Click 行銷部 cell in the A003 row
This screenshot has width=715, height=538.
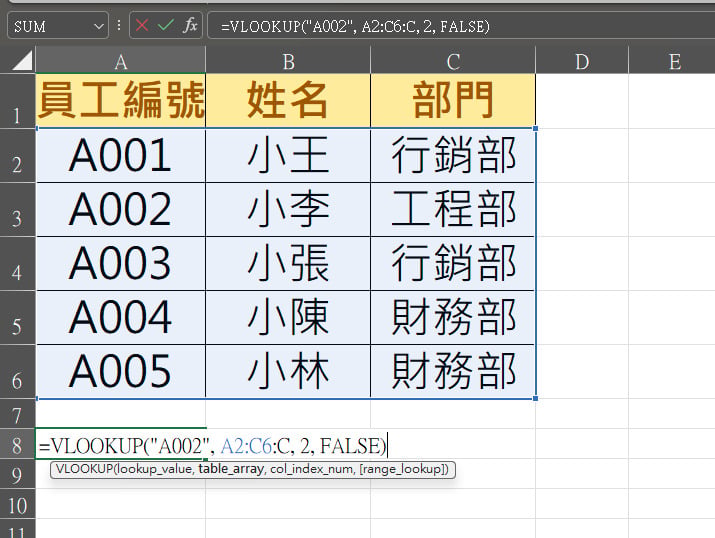453,264
